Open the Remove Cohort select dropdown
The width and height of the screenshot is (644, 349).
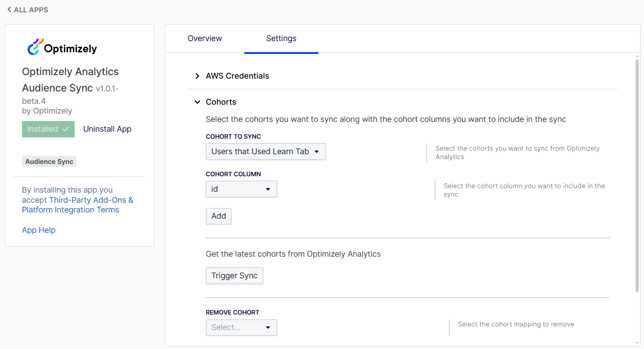(x=241, y=327)
